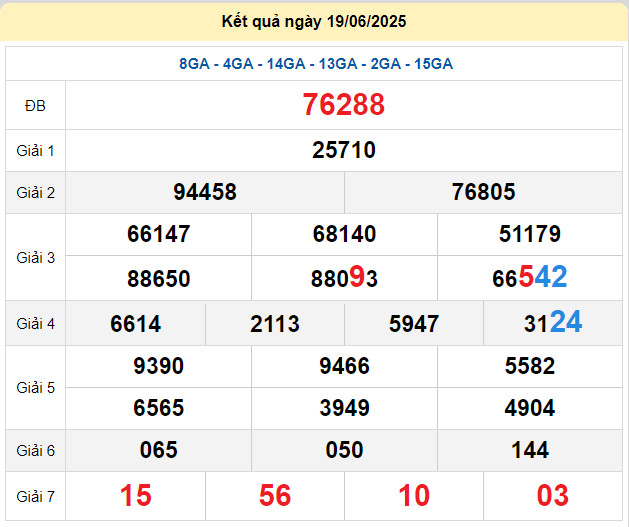Select sixth prize number 050
The image size is (629, 527).
[x=344, y=450]
